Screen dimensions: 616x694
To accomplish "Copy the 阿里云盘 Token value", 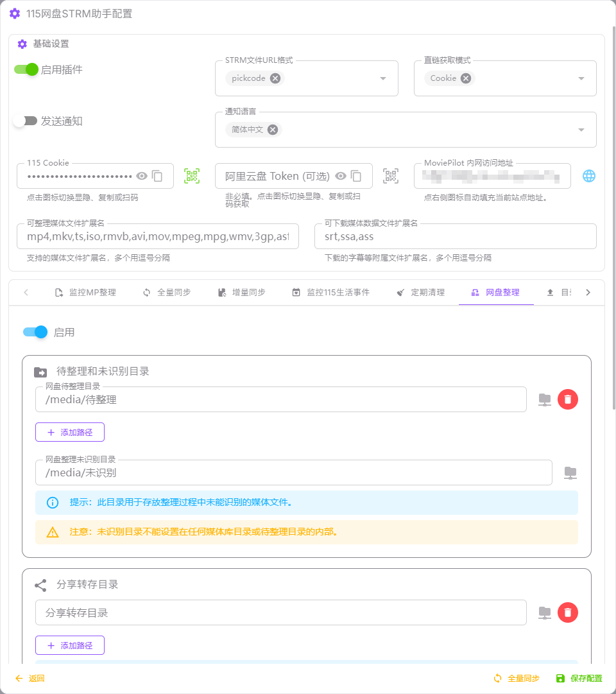I will pyautogui.click(x=356, y=176).
